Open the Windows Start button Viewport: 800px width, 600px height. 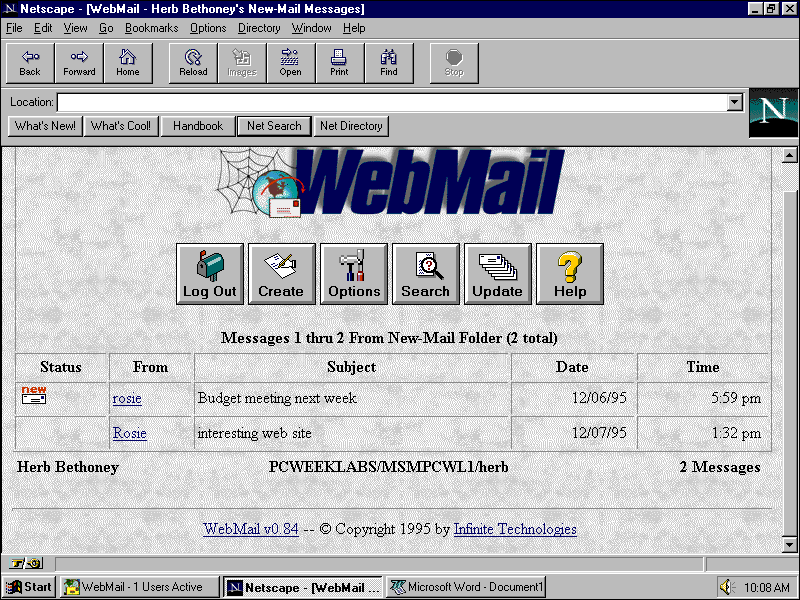pyautogui.click(x=30, y=587)
